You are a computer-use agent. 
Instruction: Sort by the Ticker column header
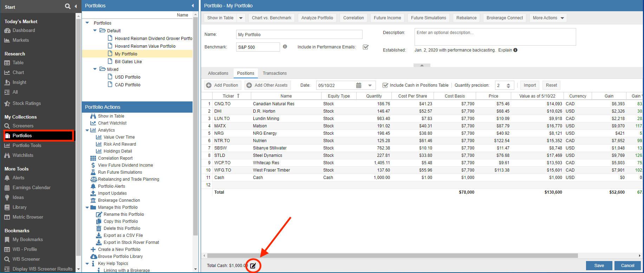pos(231,96)
